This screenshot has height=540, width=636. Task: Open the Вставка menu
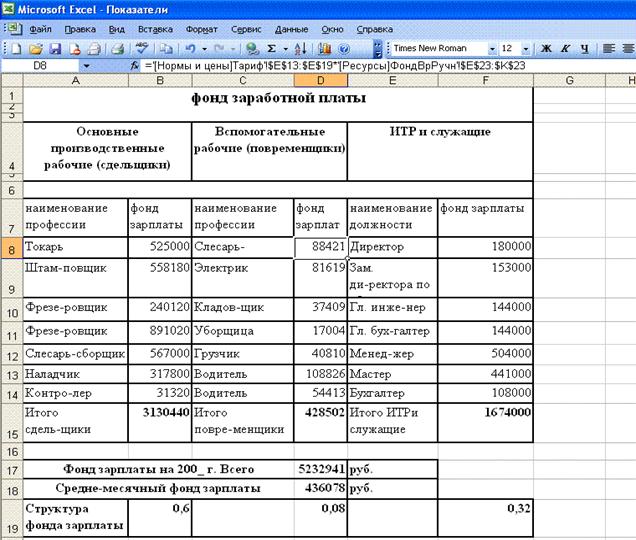point(155,29)
